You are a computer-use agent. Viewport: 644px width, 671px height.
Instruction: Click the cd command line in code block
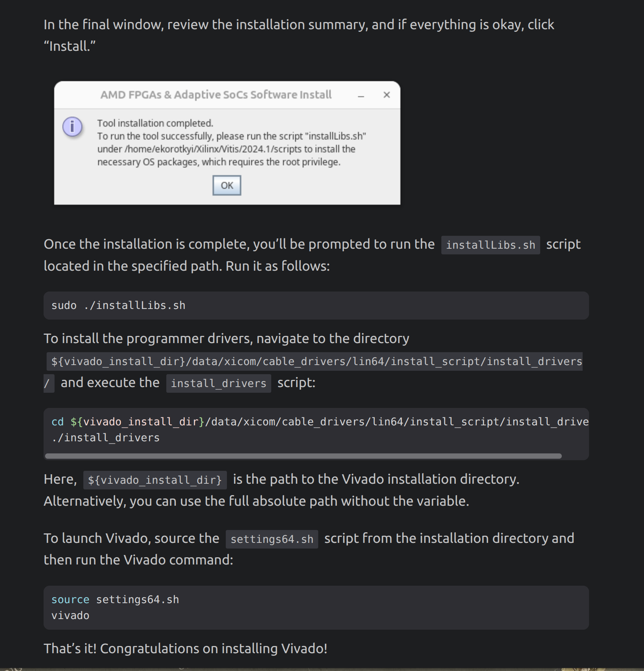(320, 422)
